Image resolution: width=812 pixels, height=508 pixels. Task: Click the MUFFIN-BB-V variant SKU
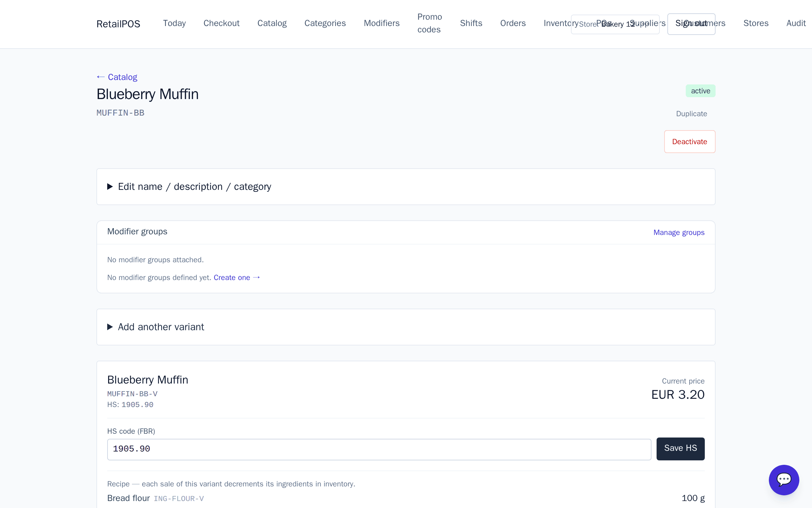[x=132, y=394]
